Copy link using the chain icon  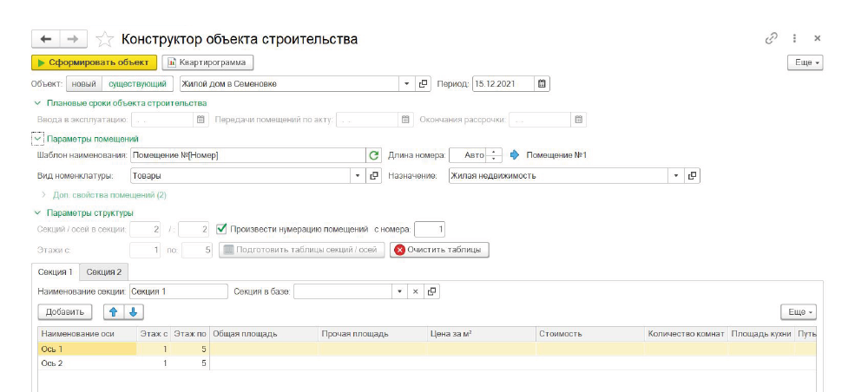[771, 39]
